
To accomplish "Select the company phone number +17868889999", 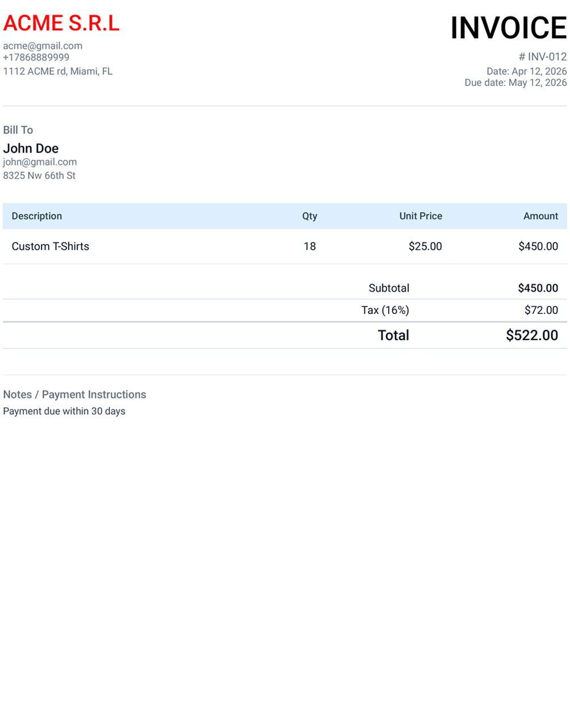I will coord(36,57).
